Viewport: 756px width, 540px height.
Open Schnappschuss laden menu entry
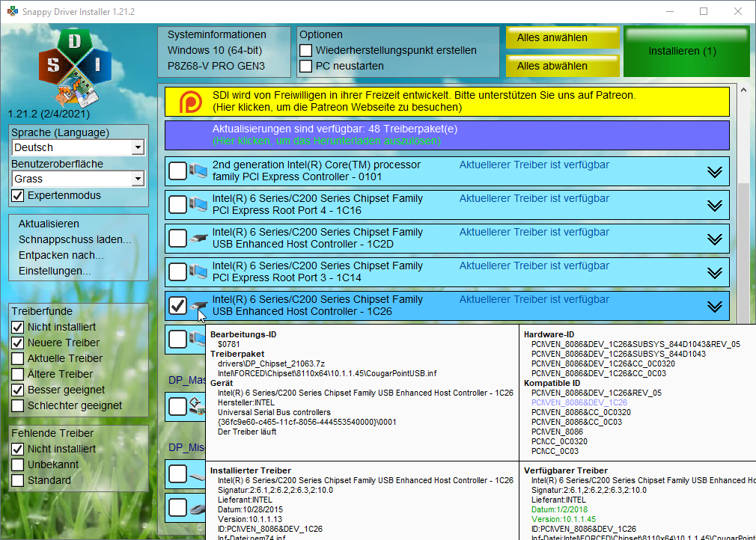click(x=75, y=240)
